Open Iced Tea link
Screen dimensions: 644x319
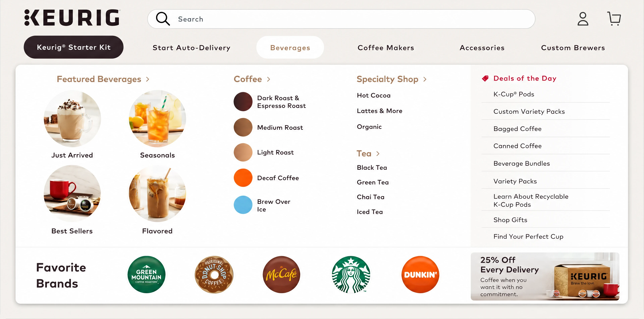click(370, 212)
